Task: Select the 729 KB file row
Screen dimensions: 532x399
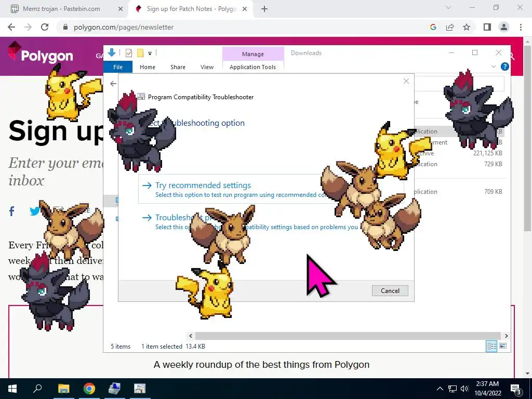Action: pyautogui.click(x=459, y=164)
